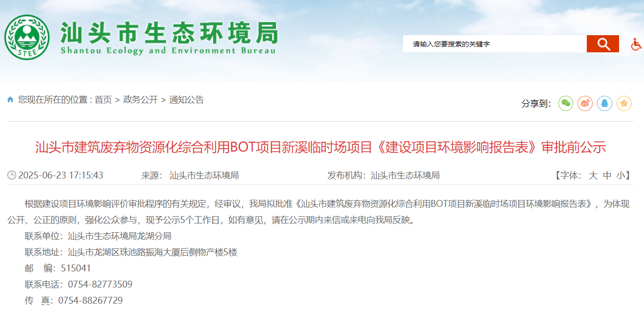Click the contact phone number 0754-82773509
The image size is (644, 311).
tap(100, 284)
